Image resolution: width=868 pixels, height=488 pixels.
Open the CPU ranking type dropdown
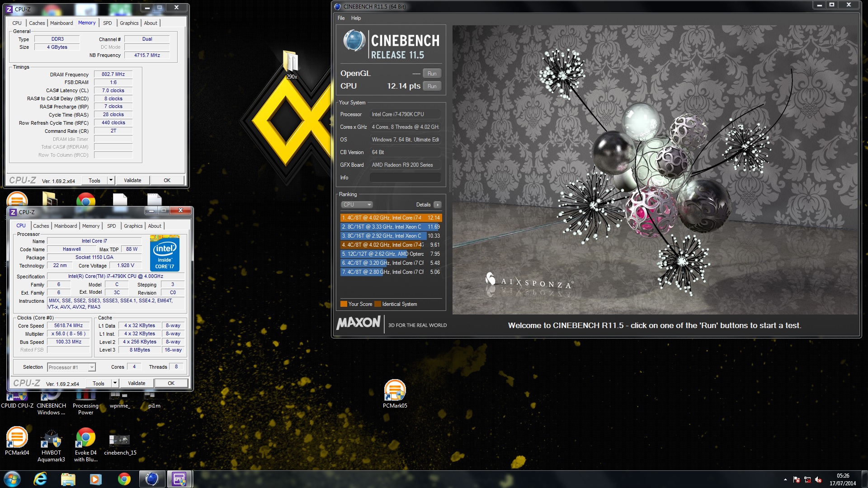pyautogui.click(x=357, y=205)
